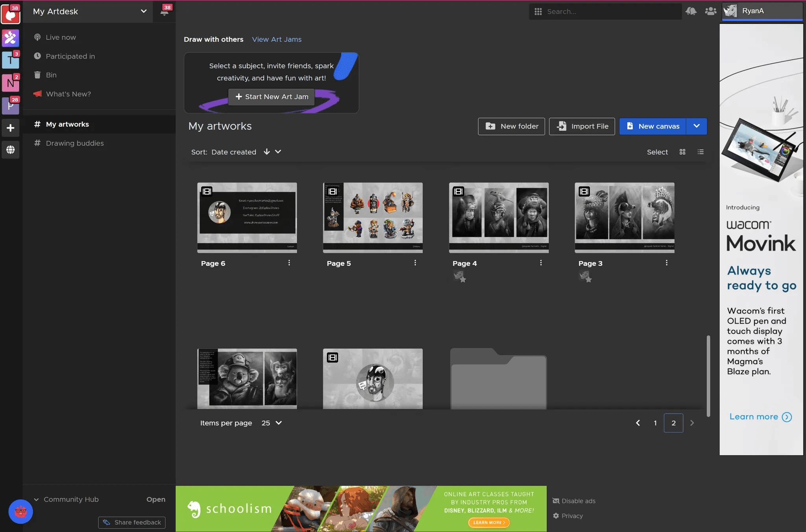Click Start New Art Jam button

point(272,97)
